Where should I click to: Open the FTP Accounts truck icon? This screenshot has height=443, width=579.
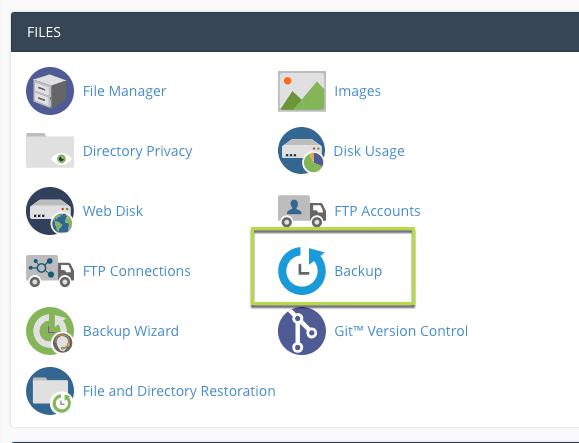point(302,211)
